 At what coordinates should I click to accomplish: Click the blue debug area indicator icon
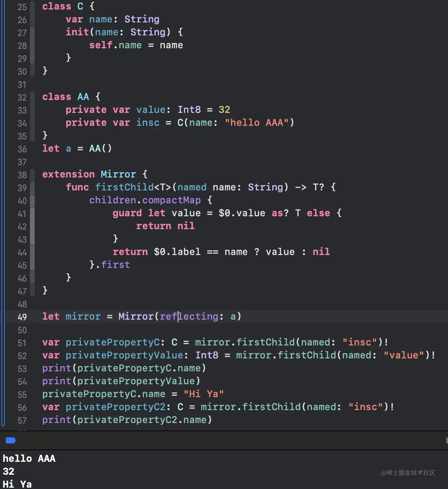pos(11,440)
